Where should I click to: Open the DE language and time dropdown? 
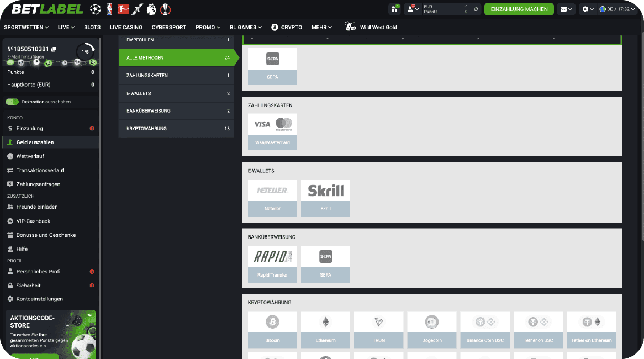point(617,9)
